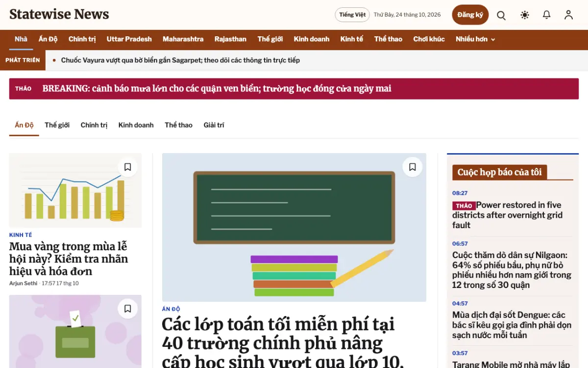Expand the Nhiều hơn menu
This screenshot has width=588, height=368.
click(475, 39)
